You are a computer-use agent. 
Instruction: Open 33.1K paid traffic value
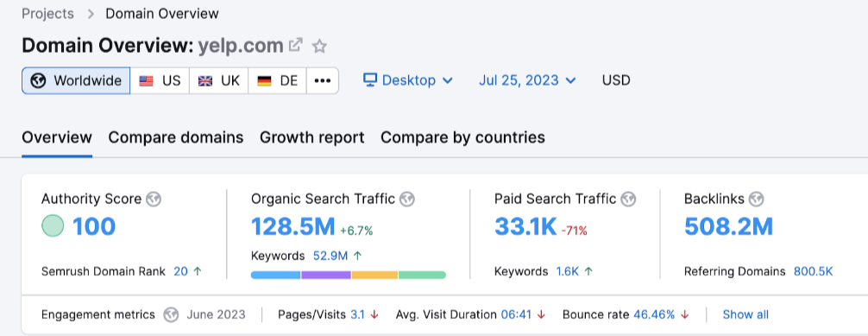pyautogui.click(x=525, y=227)
